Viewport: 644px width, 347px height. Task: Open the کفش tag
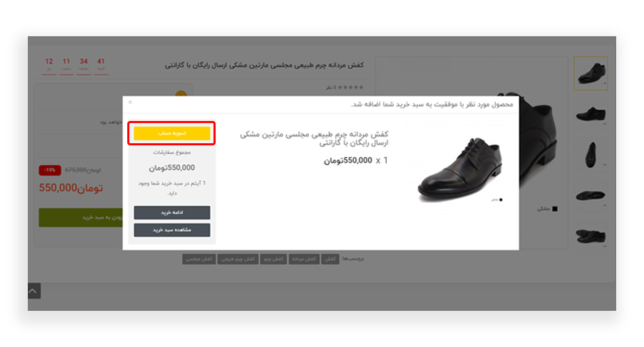click(330, 259)
